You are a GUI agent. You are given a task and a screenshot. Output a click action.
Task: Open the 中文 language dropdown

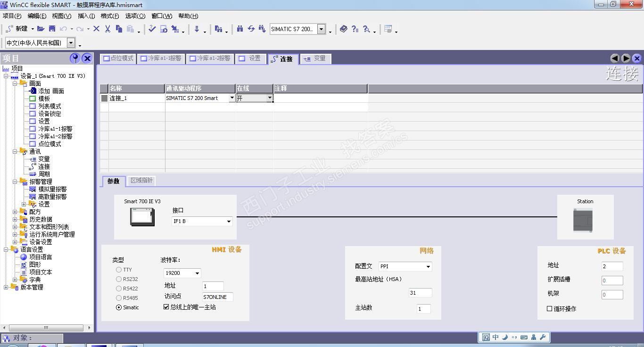click(x=71, y=43)
